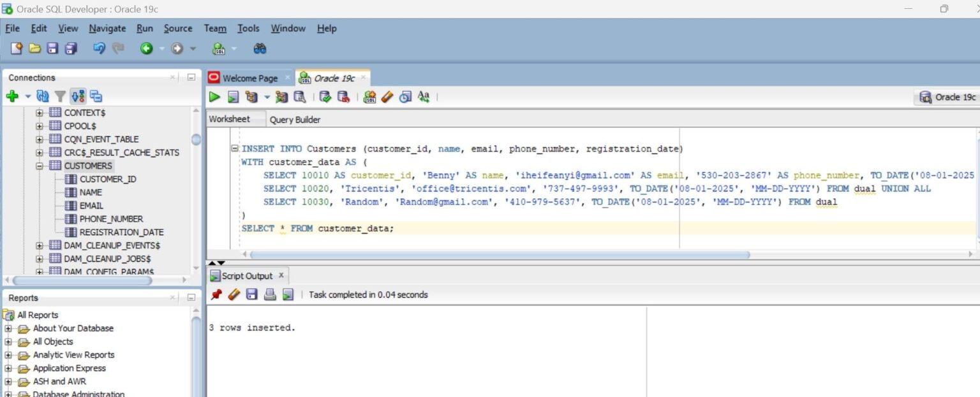
Task: Run the worksheet as a script
Action: pos(232,97)
